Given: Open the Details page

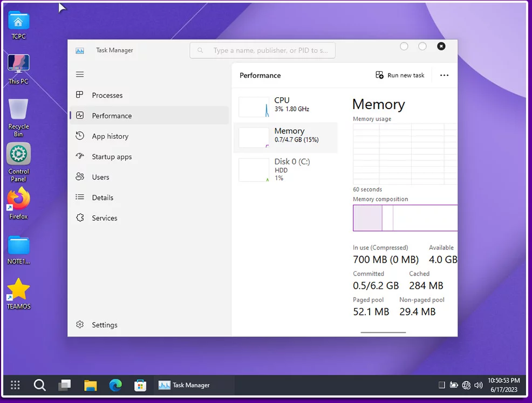Looking at the screenshot, I should pyautogui.click(x=149, y=197).
